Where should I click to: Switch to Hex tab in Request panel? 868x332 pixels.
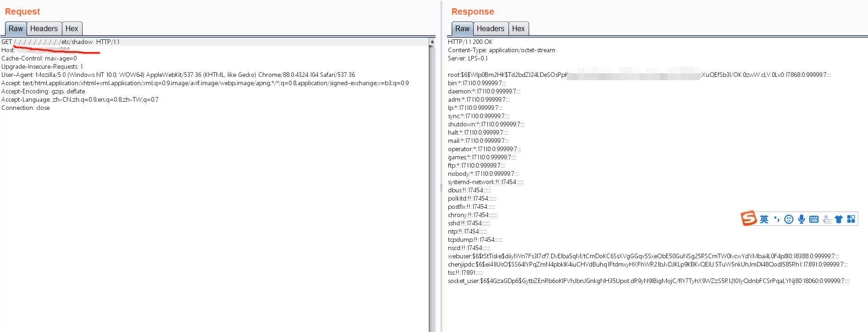pos(72,28)
